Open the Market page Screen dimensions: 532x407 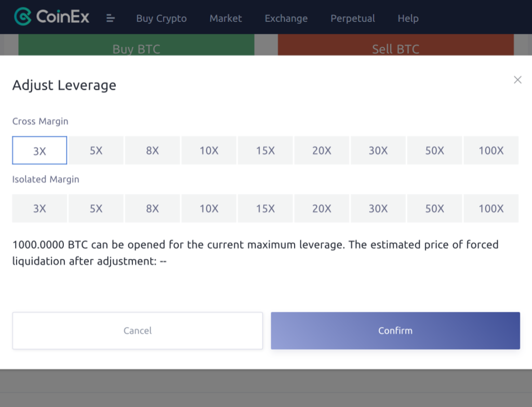(225, 18)
